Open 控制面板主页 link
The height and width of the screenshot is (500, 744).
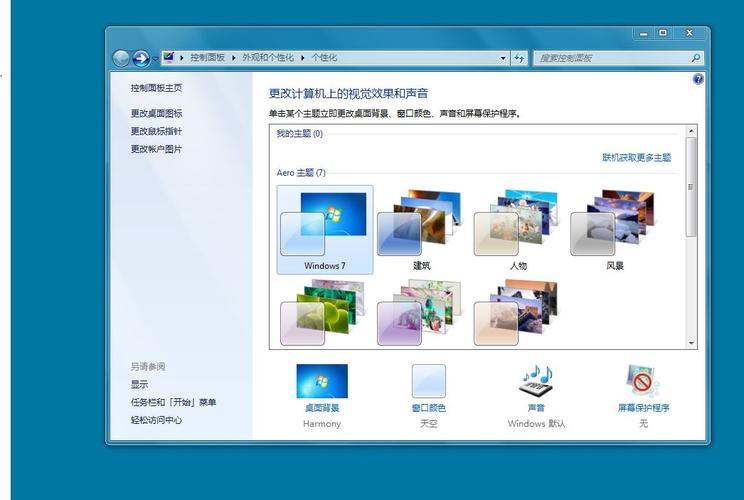156,88
